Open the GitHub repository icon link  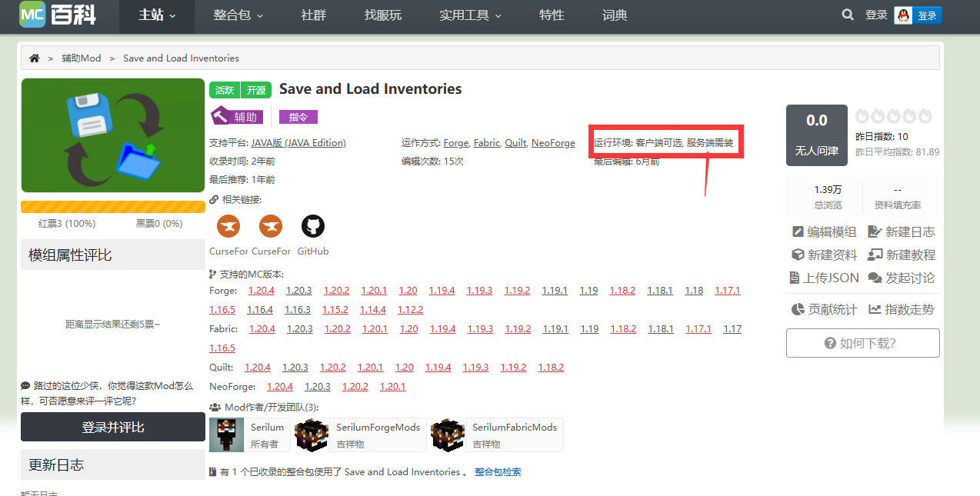312,226
